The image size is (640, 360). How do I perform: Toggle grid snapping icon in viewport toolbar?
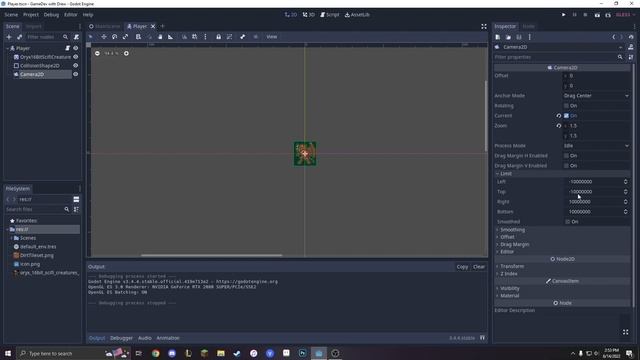coord(195,37)
